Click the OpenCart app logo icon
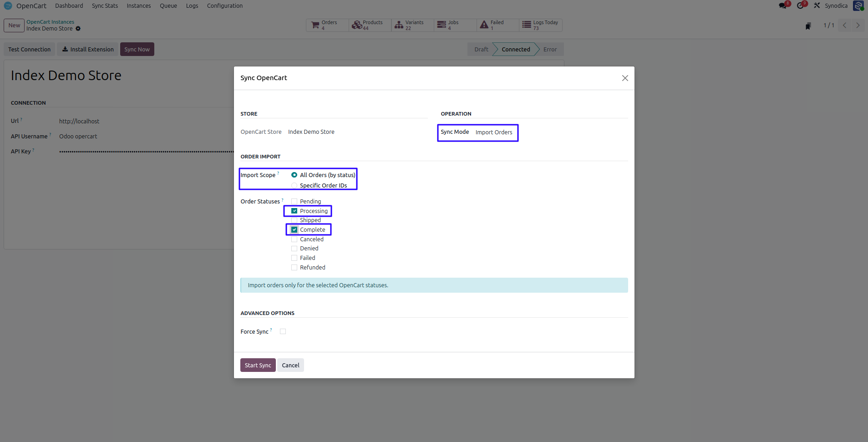The image size is (868, 442). [x=8, y=6]
